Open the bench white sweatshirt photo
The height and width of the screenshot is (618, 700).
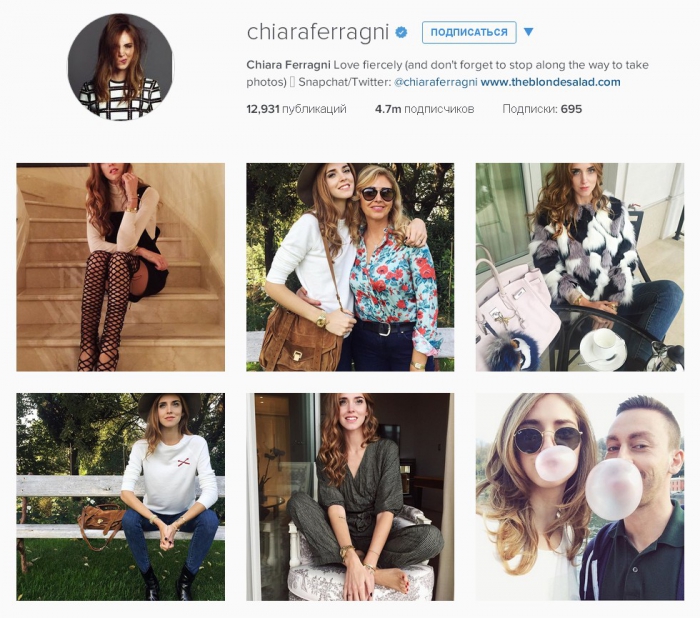[x=121, y=497]
